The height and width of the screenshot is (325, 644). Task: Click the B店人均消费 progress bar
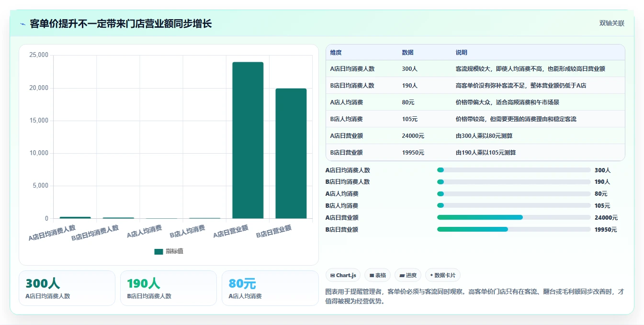point(514,205)
